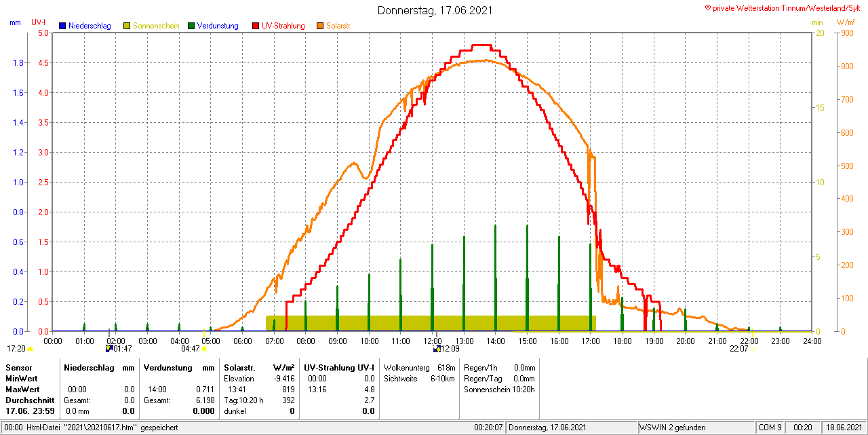Click the Tag:10:20 h entry

pos(243,400)
